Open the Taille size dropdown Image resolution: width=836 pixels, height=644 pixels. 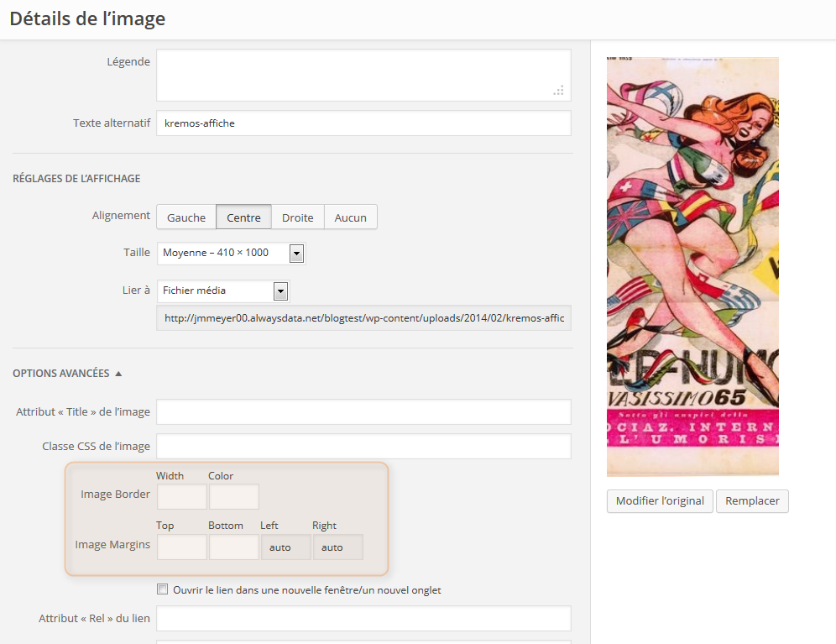coord(232,253)
